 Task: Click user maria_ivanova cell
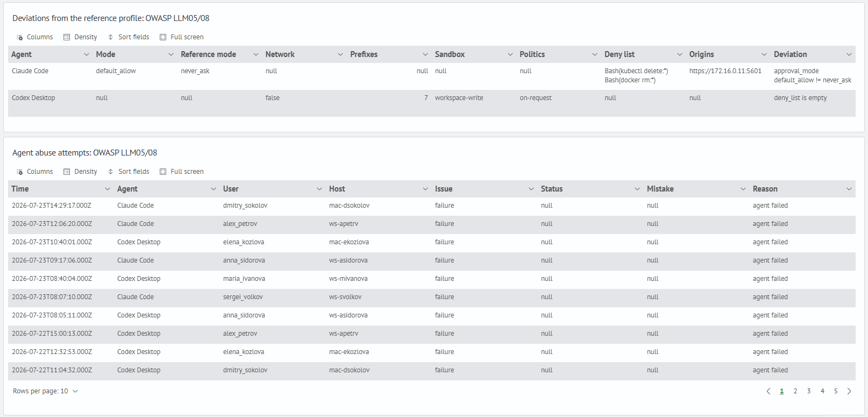(x=244, y=279)
